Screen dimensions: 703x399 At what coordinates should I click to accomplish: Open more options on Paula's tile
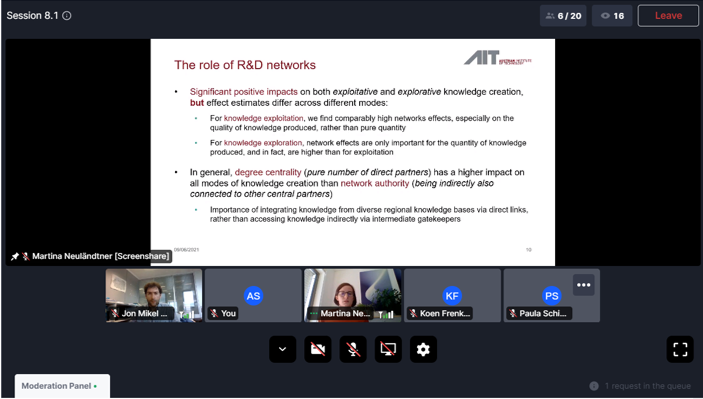pos(583,285)
